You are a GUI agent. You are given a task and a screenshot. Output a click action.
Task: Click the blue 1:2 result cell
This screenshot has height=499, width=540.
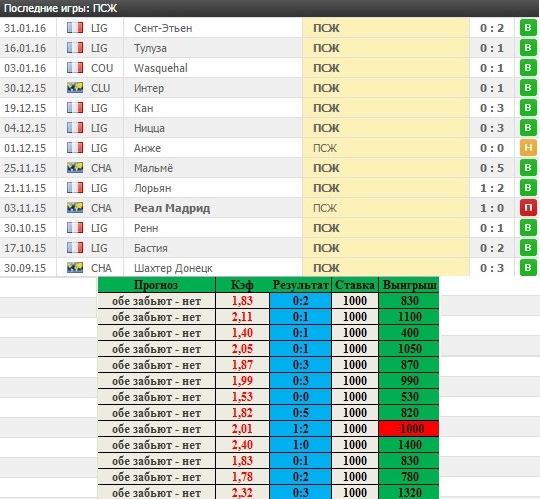(x=300, y=429)
